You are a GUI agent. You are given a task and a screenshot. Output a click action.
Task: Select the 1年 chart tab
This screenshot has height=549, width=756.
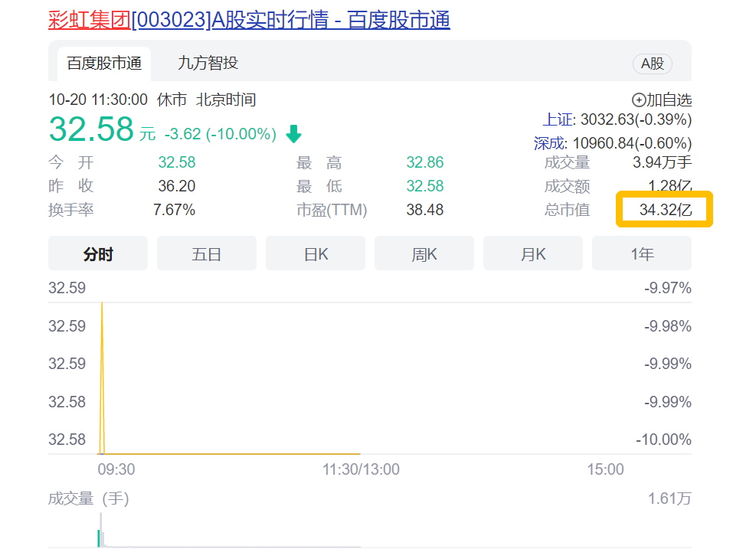pyautogui.click(x=642, y=253)
